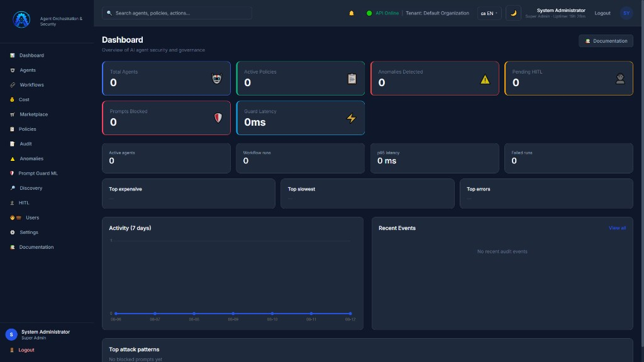644x362 pixels.
Task: Click the Audit sidebar icon
Action: (x=13, y=144)
